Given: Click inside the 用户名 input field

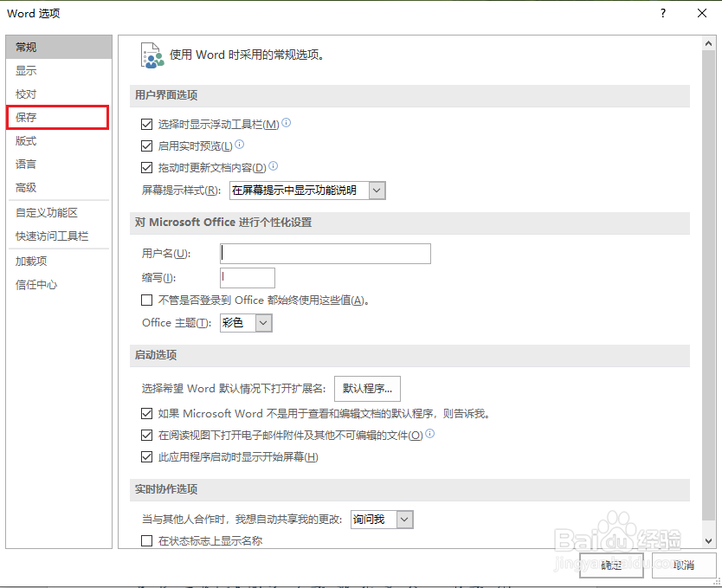Looking at the screenshot, I should pyautogui.click(x=325, y=254).
